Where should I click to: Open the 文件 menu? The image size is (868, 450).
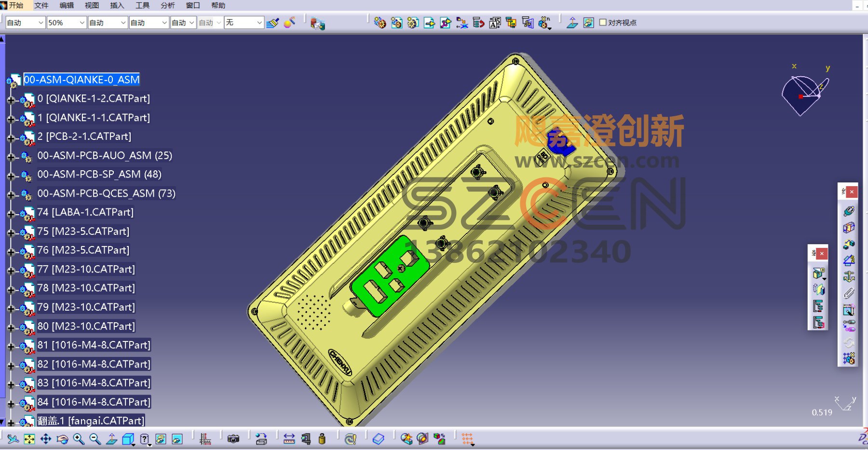[x=41, y=5]
